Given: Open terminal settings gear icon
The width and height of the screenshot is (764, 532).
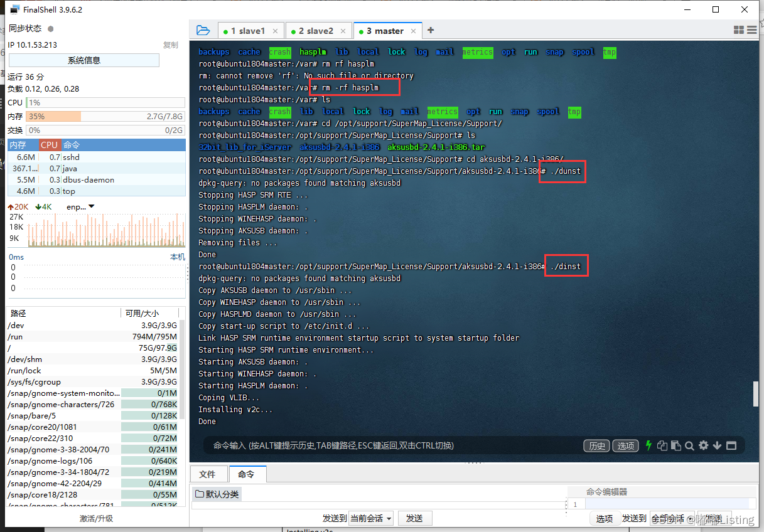Looking at the screenshot, I should pos(704,445).
